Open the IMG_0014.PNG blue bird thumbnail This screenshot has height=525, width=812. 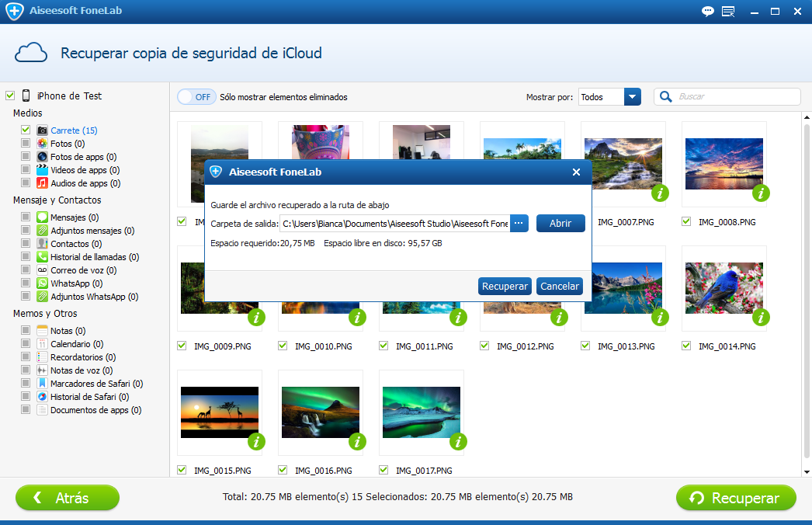(x=724, y=287)
